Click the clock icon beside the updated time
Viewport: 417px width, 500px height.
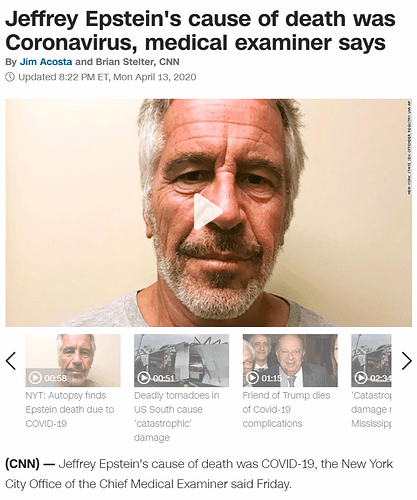pyautogui.click(x=10, y=77)
